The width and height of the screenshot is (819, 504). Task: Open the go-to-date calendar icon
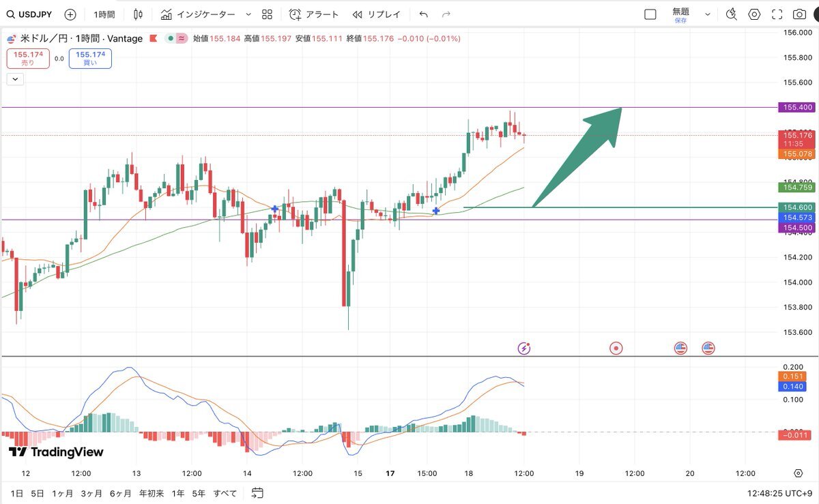click(x=257, y=492)
